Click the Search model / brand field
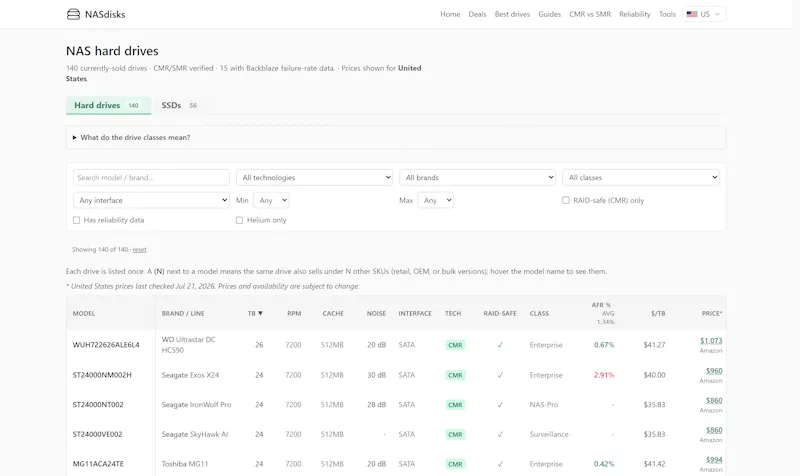This screenshot has width=800, height=476. [x=151, y=178]
